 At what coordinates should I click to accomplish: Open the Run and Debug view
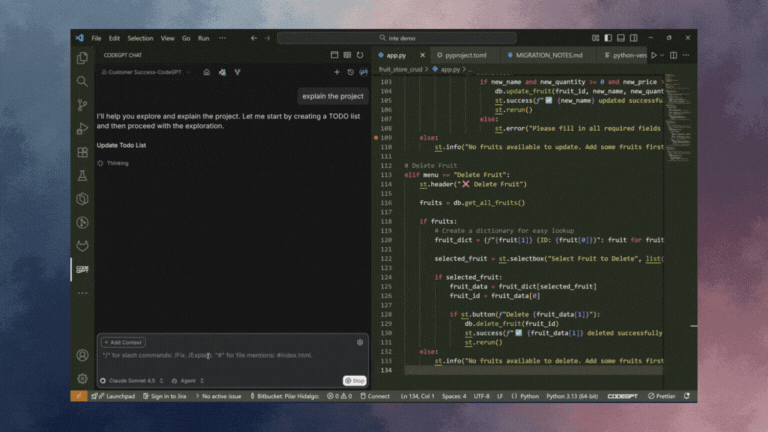tap(82, 128)
